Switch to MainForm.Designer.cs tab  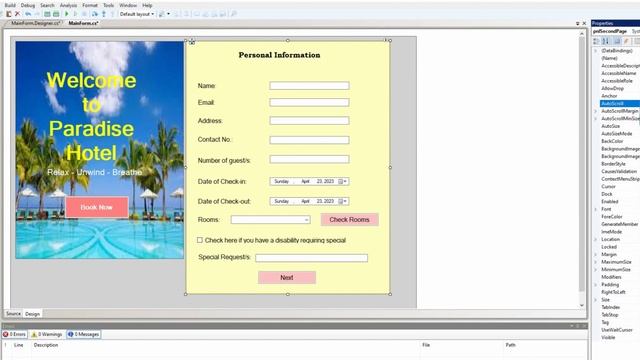[x=36, y=23]
